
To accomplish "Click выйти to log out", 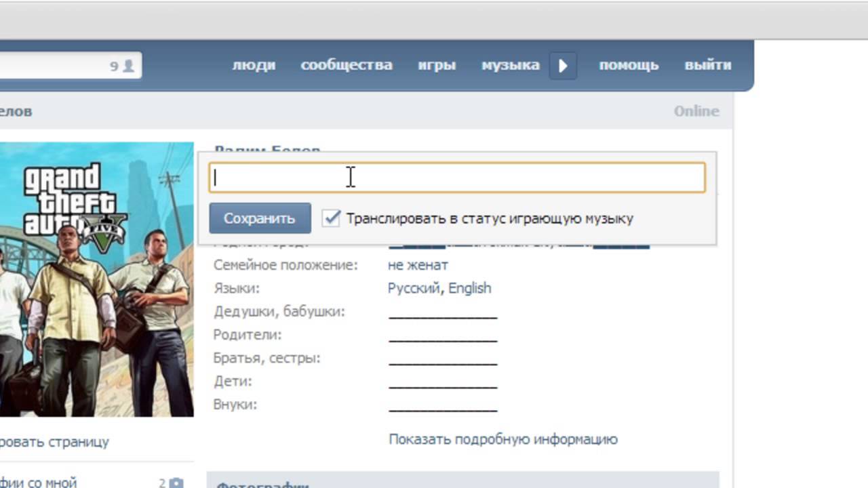I will pyautogui.click(x=708, y=65).
